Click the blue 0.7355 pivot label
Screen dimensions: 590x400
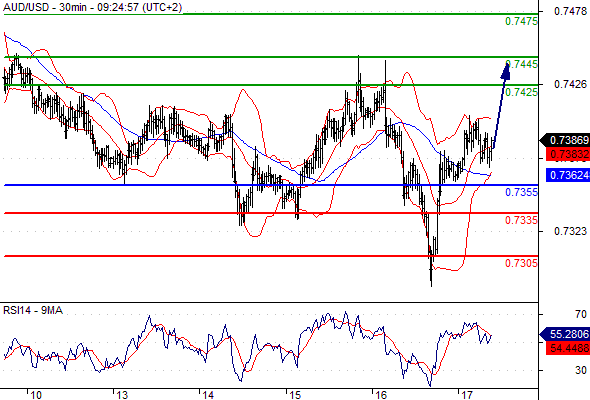pos(521,192)
